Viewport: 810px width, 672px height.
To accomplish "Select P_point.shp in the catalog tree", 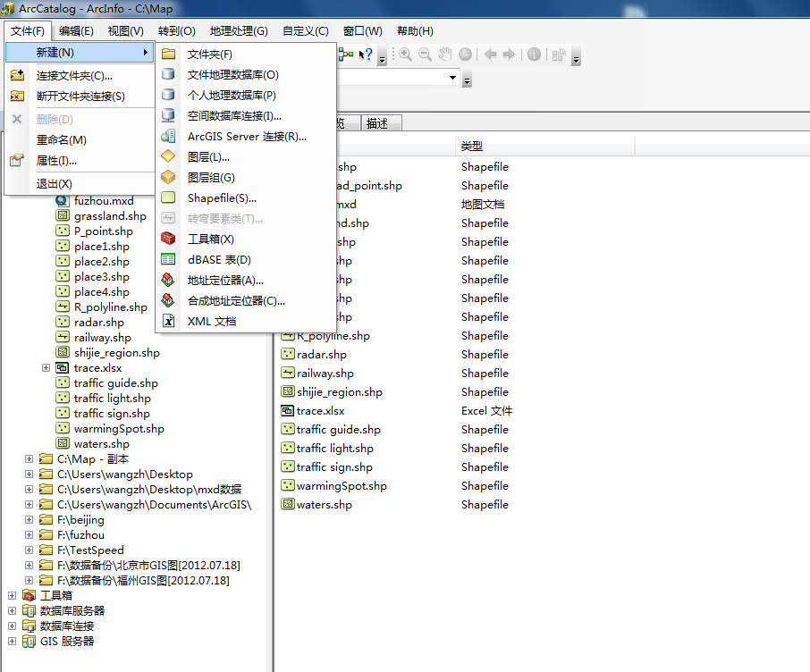I will [104, 231].
